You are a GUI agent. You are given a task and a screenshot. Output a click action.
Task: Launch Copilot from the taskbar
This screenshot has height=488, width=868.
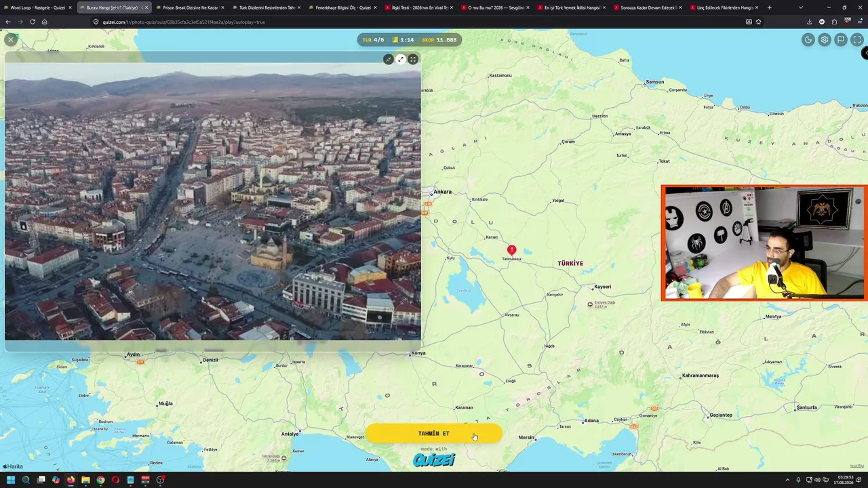[56, 480]
